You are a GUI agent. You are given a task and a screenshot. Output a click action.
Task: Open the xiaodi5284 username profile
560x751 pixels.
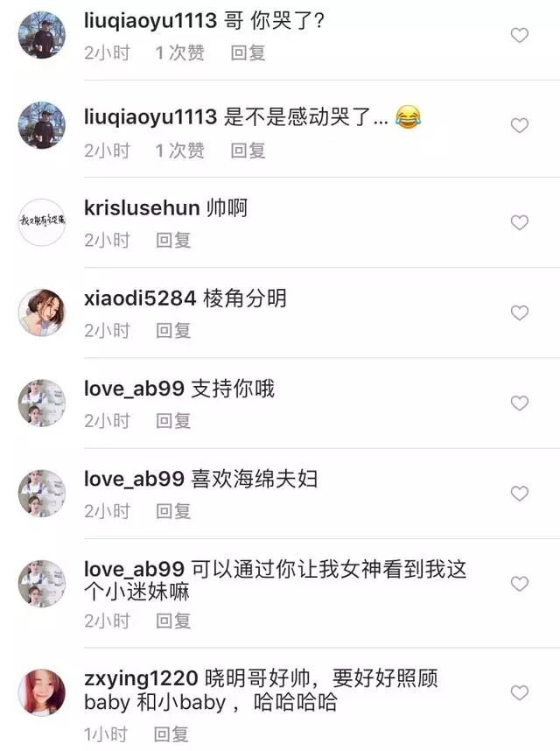click(140, 298)
